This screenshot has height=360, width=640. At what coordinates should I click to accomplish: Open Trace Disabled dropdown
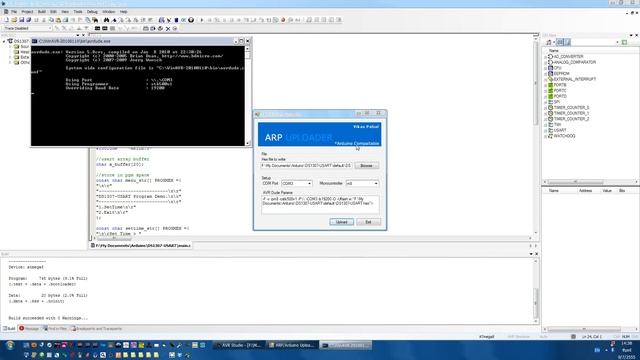click(50, 28)
